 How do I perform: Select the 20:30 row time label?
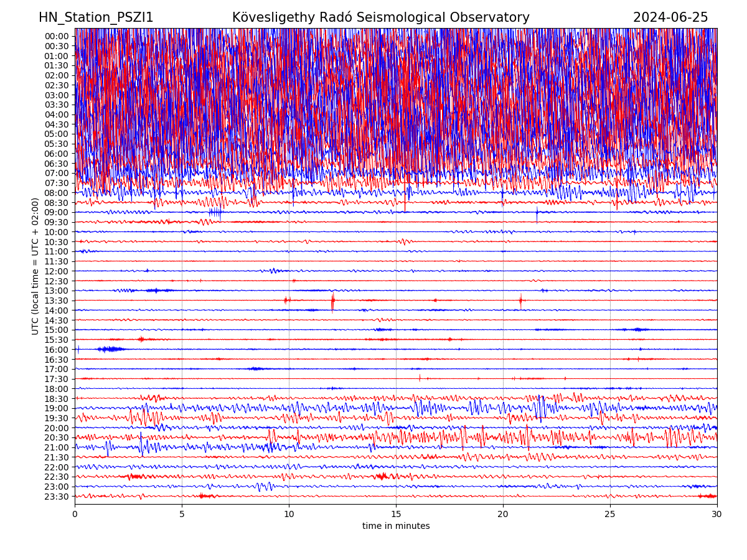[57, 437]
